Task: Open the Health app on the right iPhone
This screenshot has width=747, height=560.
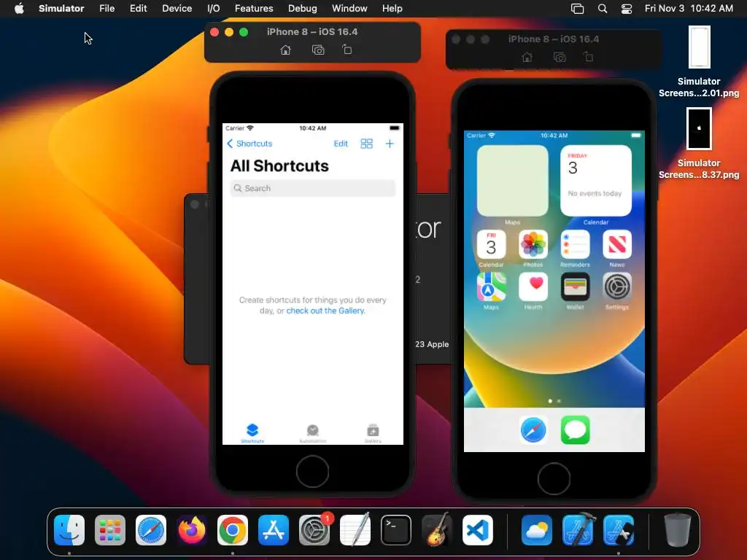Action: (x=533, y=287)
